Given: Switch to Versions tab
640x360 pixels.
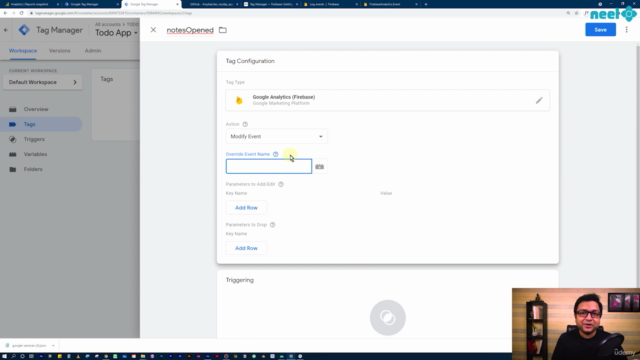Looking at the screenshot, I should (60, 51).
